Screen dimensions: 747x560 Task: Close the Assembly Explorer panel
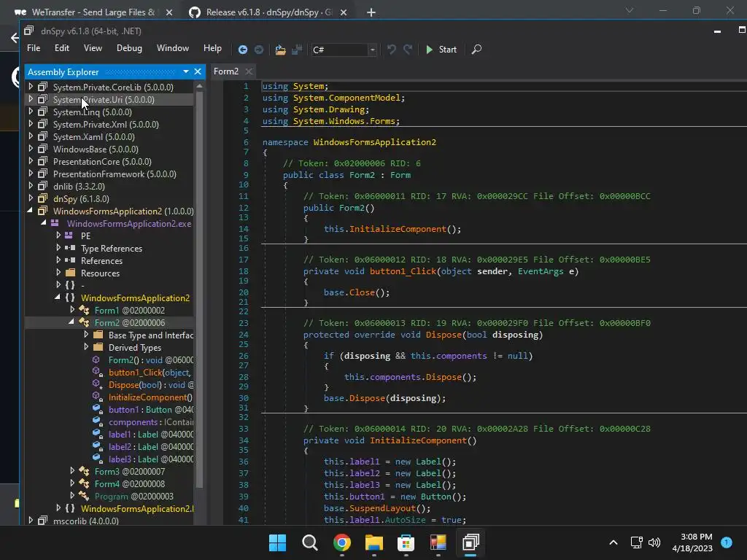tap(197, 71)
